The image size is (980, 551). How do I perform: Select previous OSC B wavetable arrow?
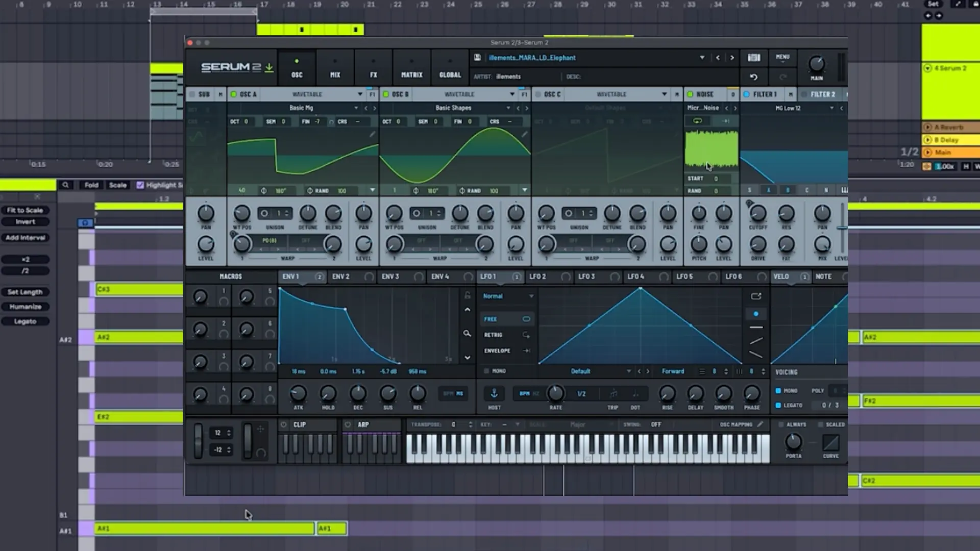(x=518, y=108)
